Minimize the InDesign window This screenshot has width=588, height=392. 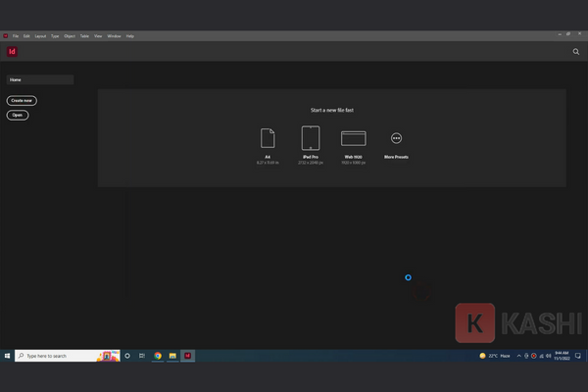pyautogui.click(x=560, y=34)
